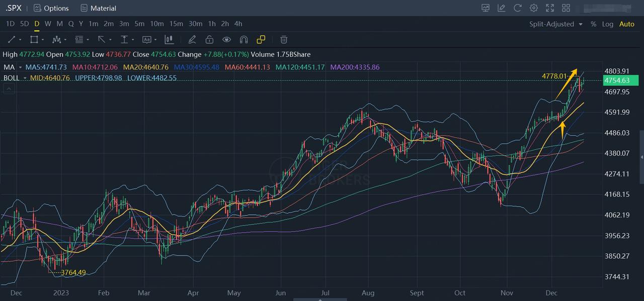The height and width of the screenshot is (301, 644).
Task: Select the trend line drawing tool
Action: (11, 40)
